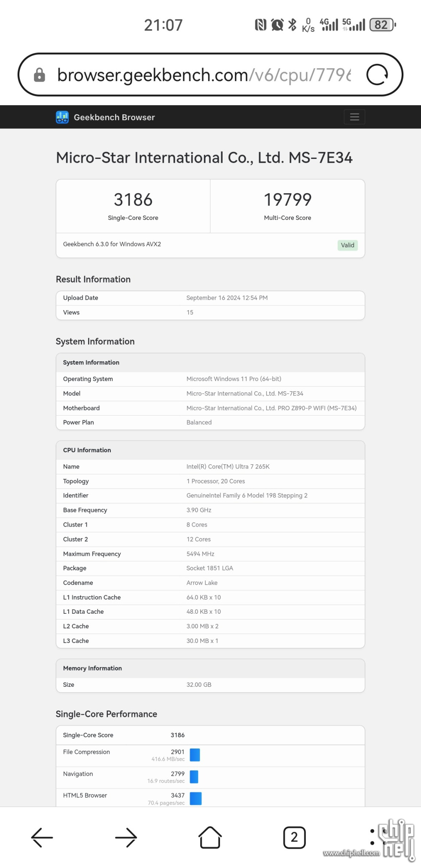Select the Cluster 2 value 12 Cores
Viewport: 421px width, 868px height.
point(198,539)
